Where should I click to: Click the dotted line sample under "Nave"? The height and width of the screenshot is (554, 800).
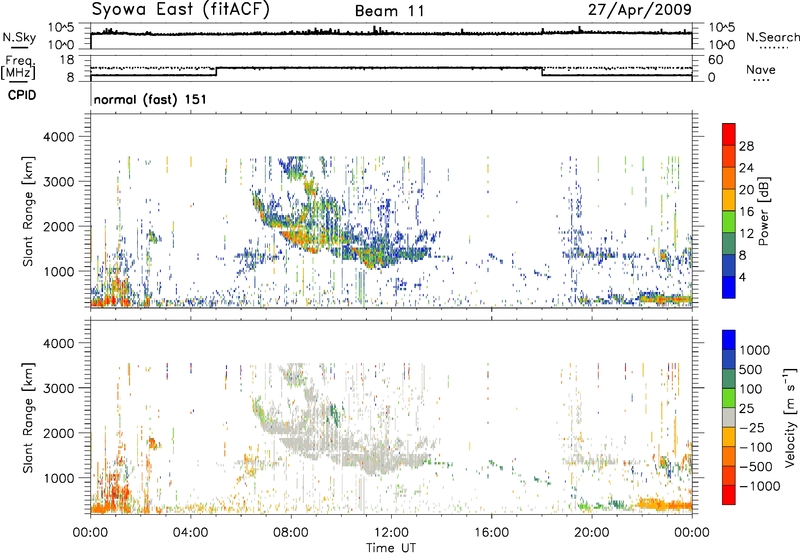coord(761,81)
